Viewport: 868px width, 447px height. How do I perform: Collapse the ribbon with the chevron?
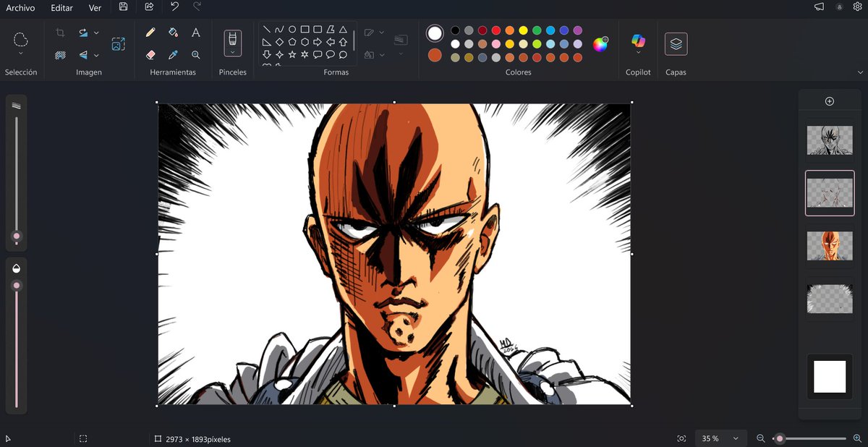click(x=860, y=72)
